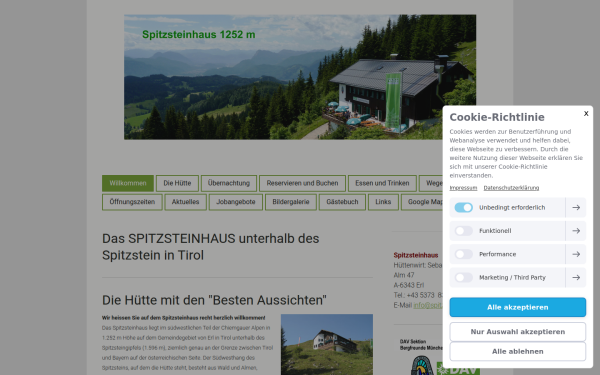The width and height of the screenshot is (600, 375).
Task: Click 'Spitzsteinhaus 1252 m' banner title
Action: coord(199,34)
